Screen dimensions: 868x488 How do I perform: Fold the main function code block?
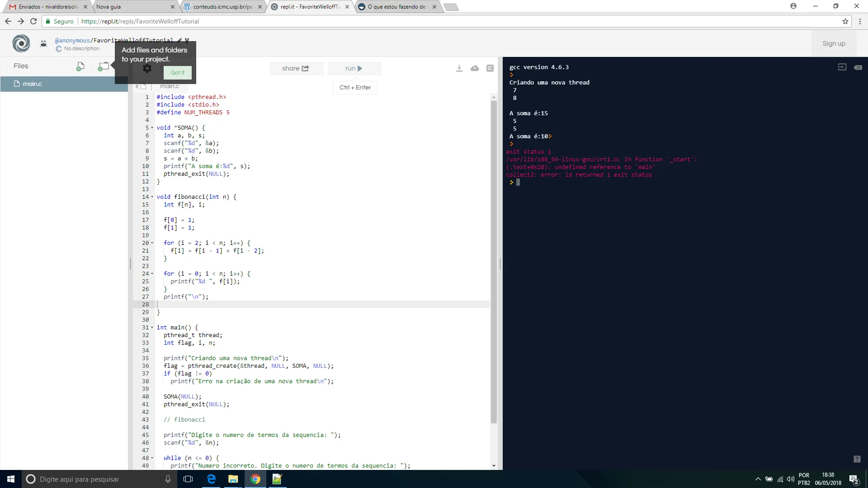click(152, 328)
